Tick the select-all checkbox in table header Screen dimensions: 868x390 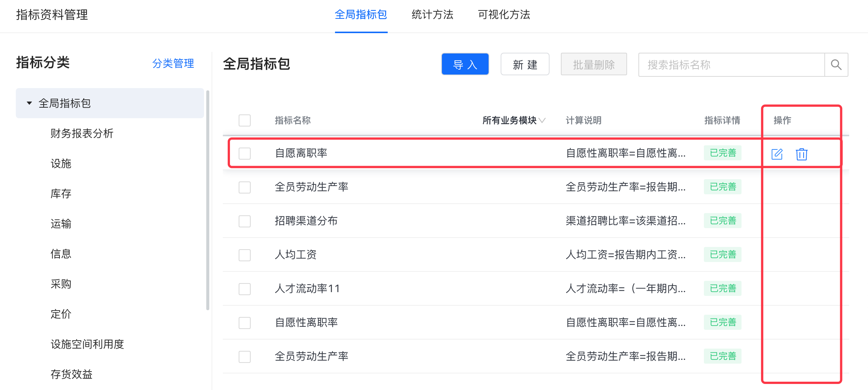point(245,120)
